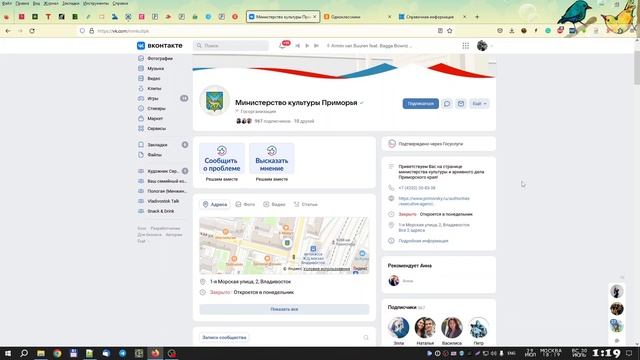Search within community posts
Image resolution: width=640 pixels, height=360 pixels.
click(366, 338)
